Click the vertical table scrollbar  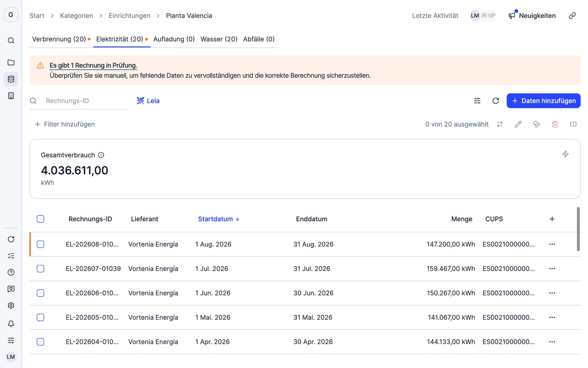(578, 229)
